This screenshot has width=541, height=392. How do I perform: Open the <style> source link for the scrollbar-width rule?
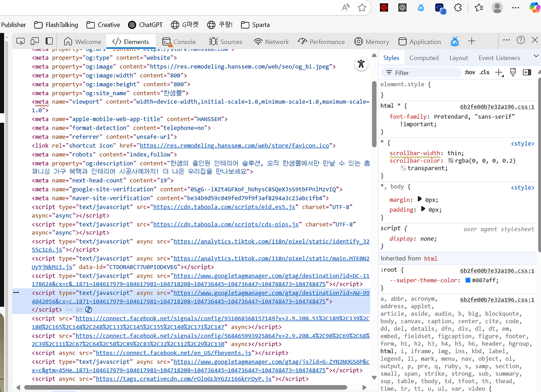pos(523,144)
